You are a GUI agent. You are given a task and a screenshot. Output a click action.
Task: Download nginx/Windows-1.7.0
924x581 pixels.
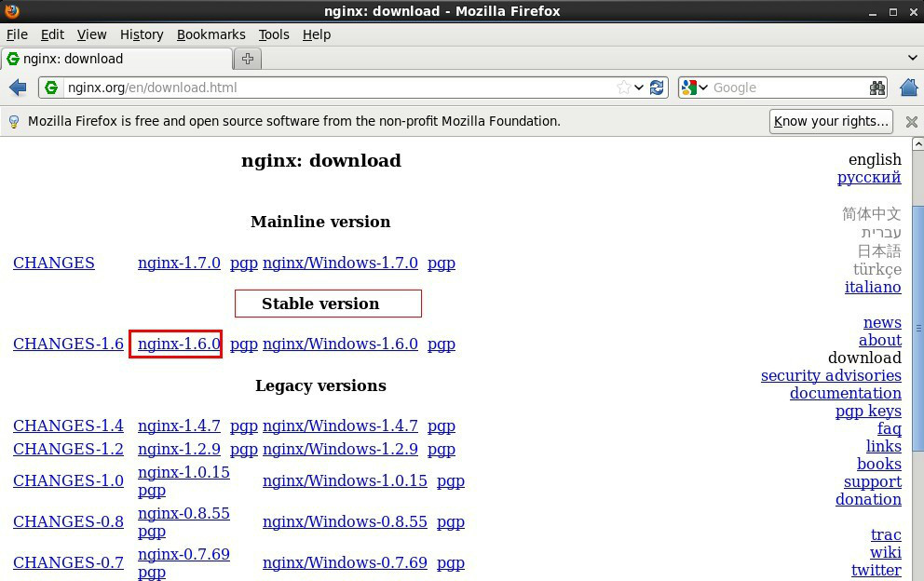tap(341, 263)
